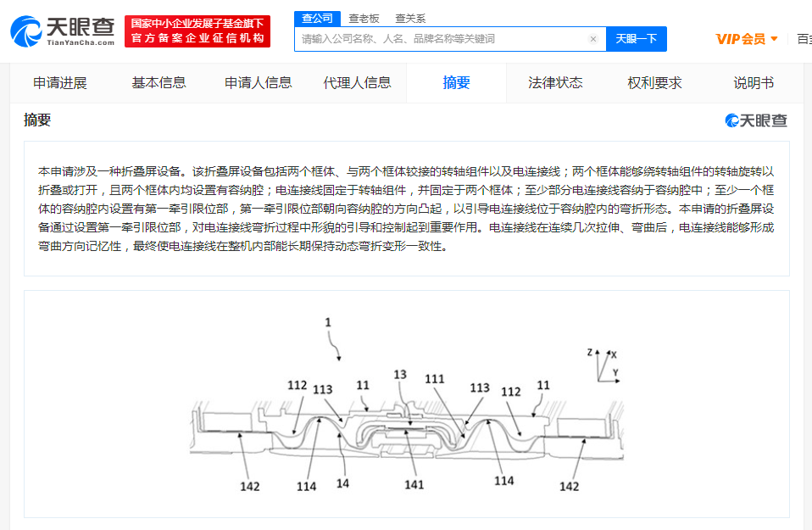Image resolution: width=812 pixels, height=530 pixels.
Task: Click the TianYanCha logo icon
Action: [26, 31]
